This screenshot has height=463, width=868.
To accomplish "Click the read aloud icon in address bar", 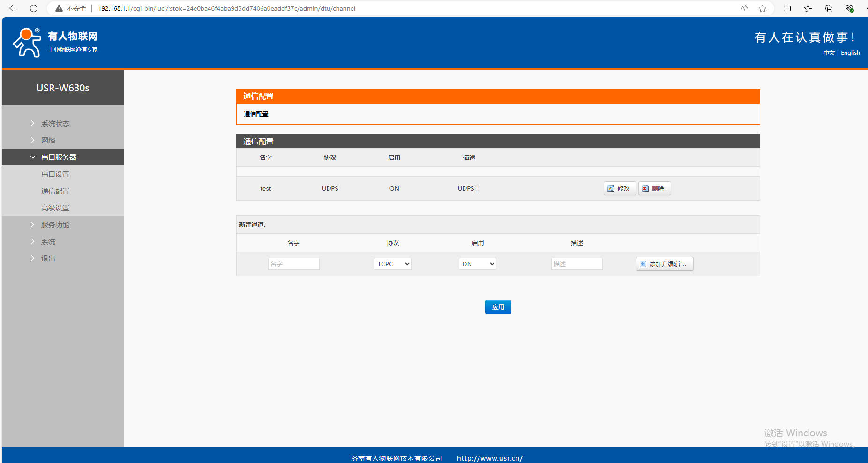I will click(744, 8).
